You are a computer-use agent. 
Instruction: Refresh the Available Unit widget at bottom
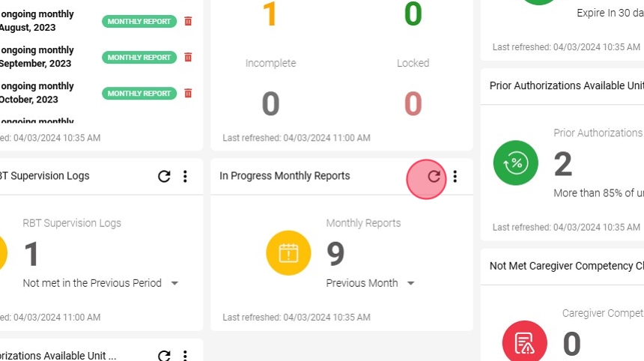tap(164, 356)
